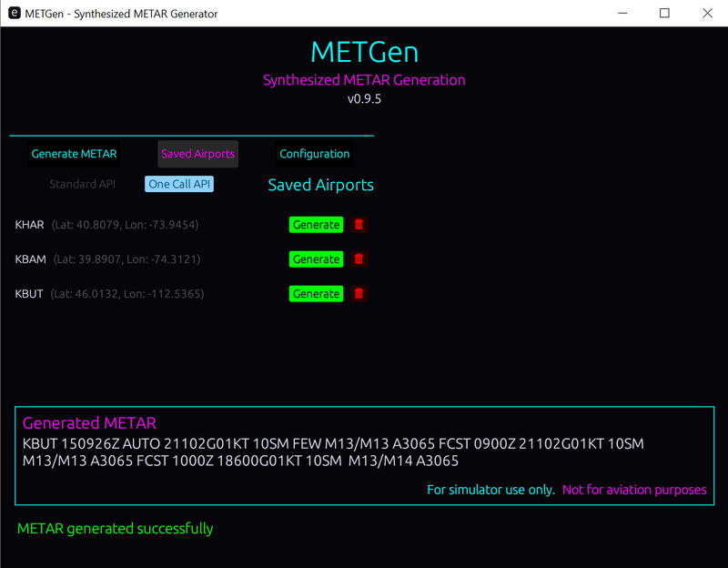Generate a METAR for KHAR
Viewport: 728px width, 568px height.
316,224
